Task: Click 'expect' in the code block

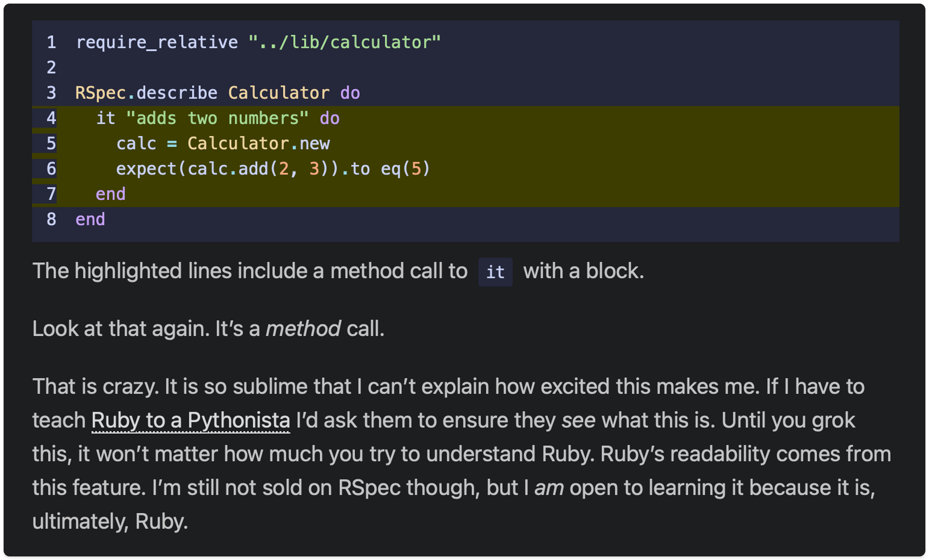Action: click(146, 169)
